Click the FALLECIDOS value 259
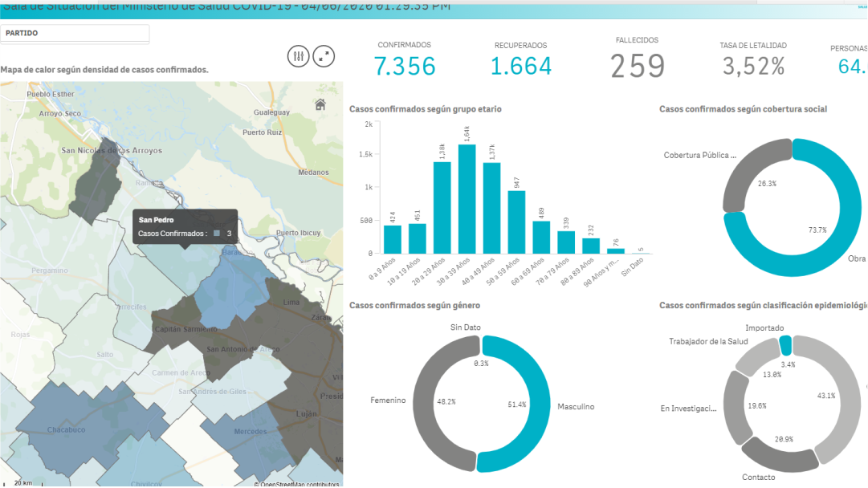Image resolution: width=868 pixels, height=488 pixels. 638,67
